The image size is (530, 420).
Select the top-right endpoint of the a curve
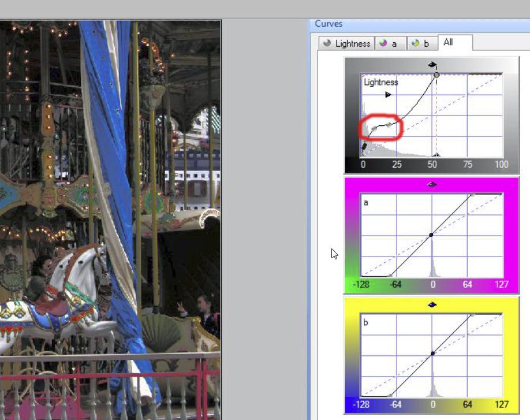[472, 195]
